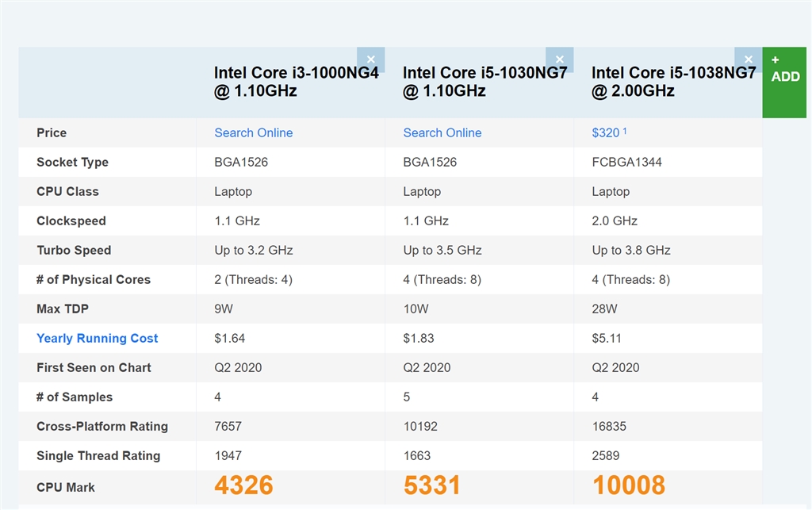Open Search Online link for i5-1030NG7

442,132
